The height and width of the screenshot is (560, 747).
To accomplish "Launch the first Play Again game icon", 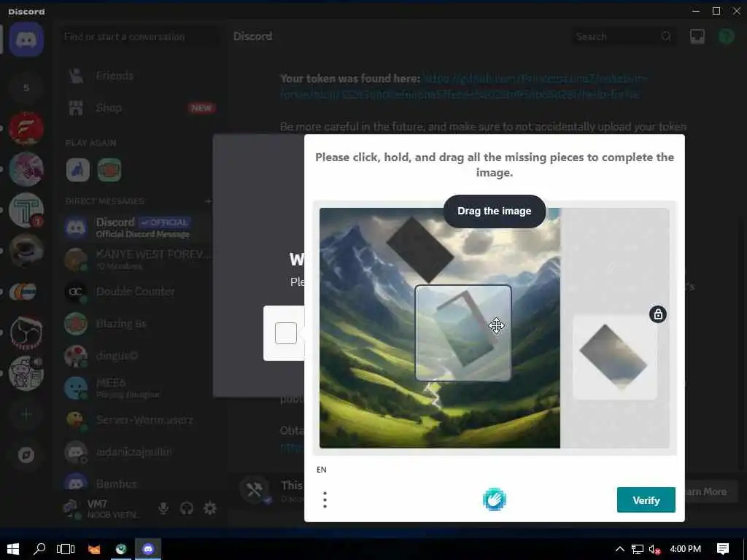I will (x=77, y=170).
